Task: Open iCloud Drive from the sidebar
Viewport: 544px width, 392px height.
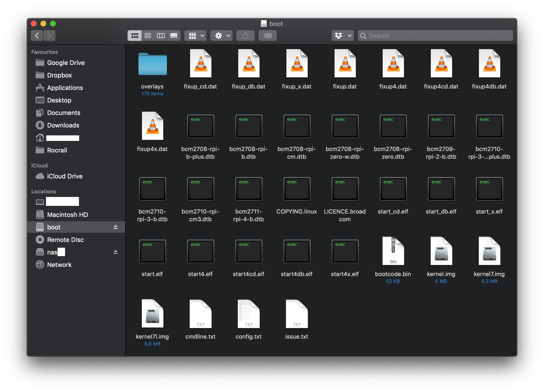Action: (x=65, y=176)
